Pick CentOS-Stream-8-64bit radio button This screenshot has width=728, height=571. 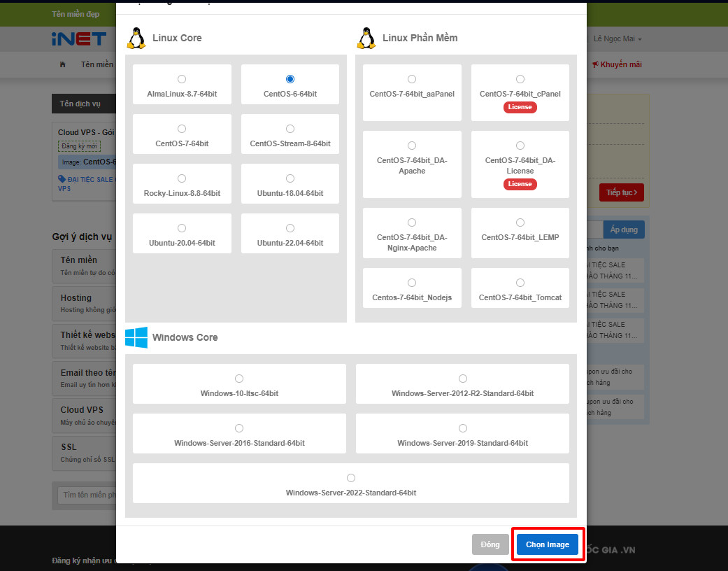290,129
